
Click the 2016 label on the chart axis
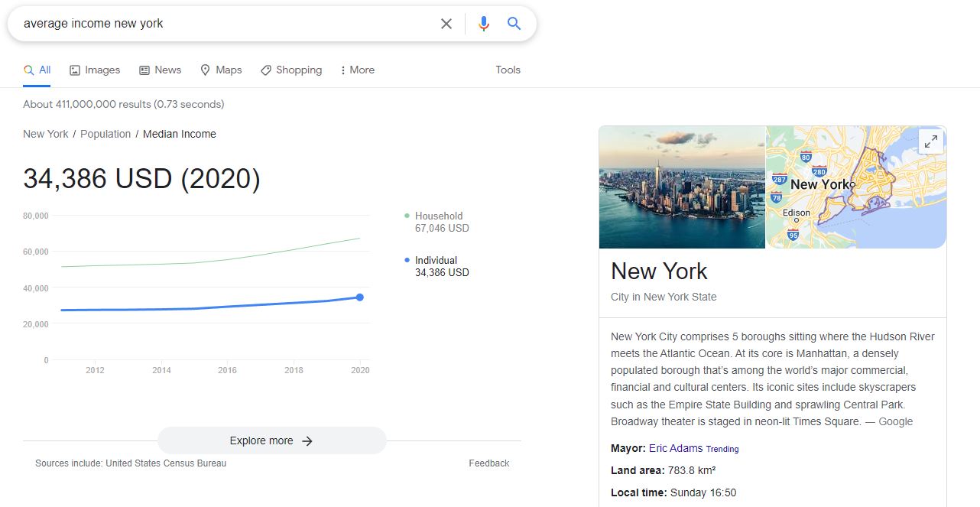[x=227, y=370]
